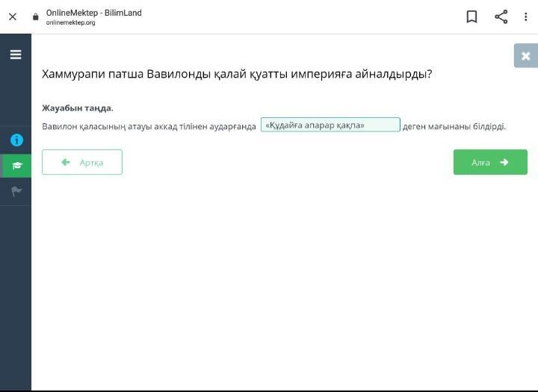Click the text Вавилон қаласының атауы аккад
Image resolution: width=538 pixels, height=392 pixels.
click(x=109, y=126)
